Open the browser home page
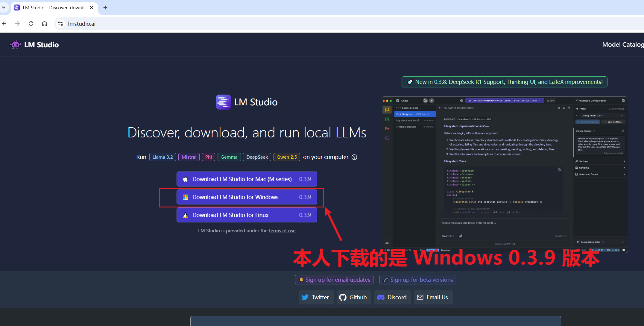The width and height of the screenshot is (644, 326). pyautogui.click(x=44, y=24)
